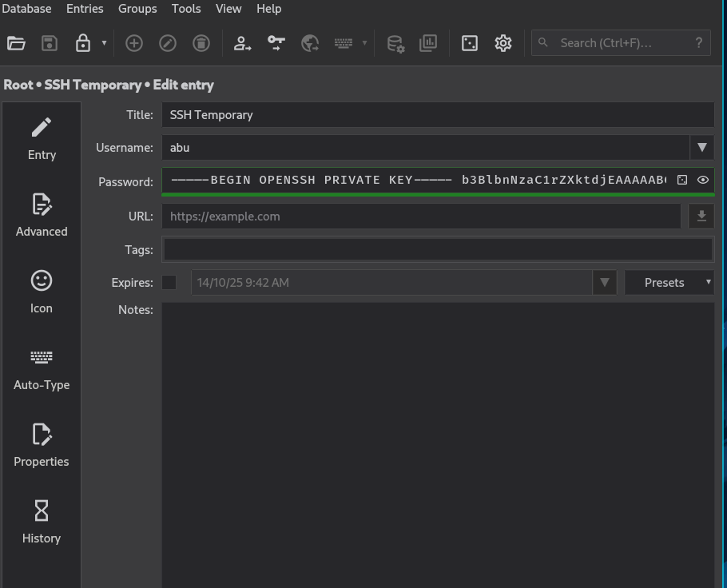Image resolution: width=727 pixels, height=588 pixels.
Task: Toggle password visibility with the eye icon
Action: [x=703, y=180]
